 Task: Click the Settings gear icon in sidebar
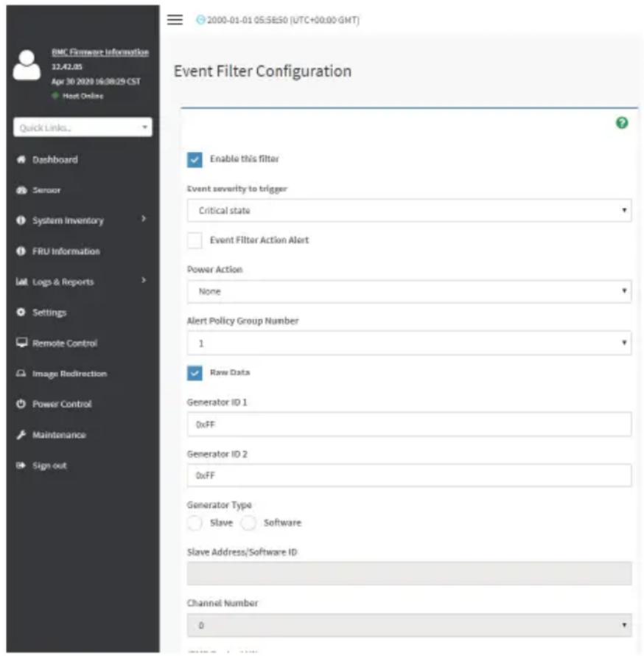[21, 312]
